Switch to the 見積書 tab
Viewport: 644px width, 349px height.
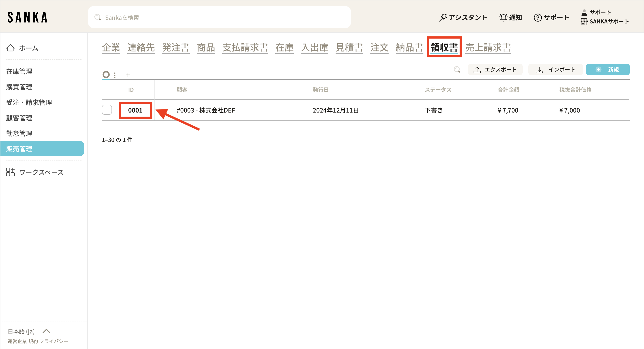click(x=349, y=48)
